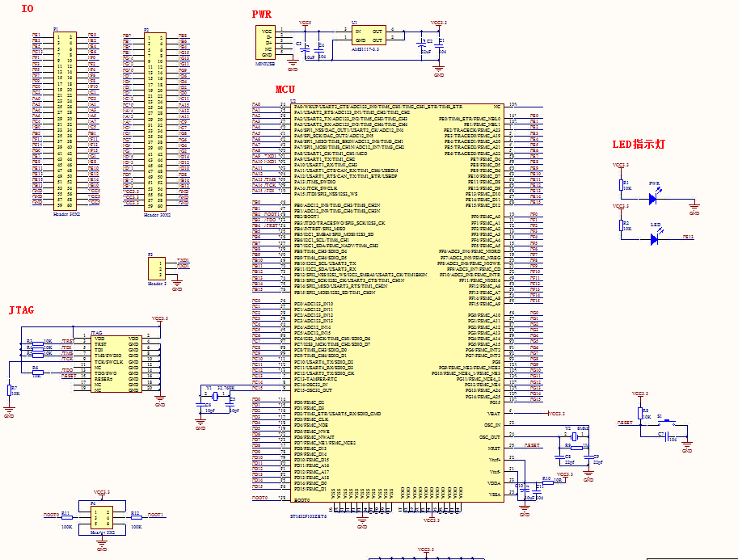Click the red "PWR" section heading

tap(262, 14)
